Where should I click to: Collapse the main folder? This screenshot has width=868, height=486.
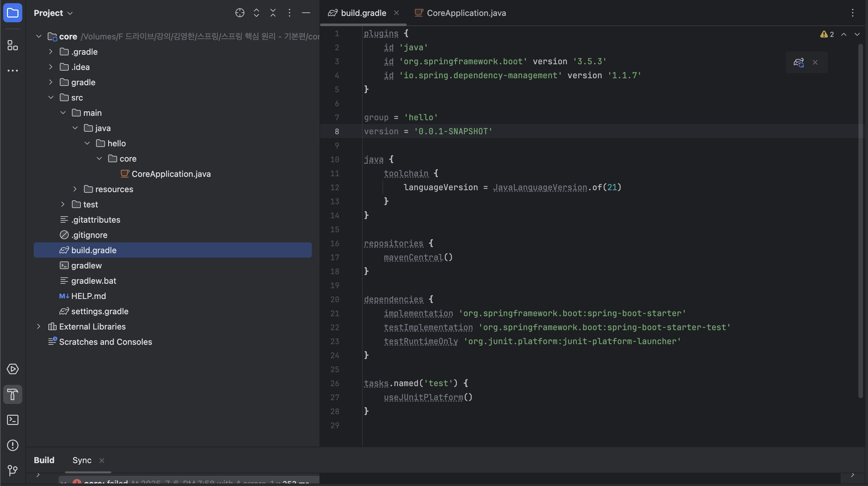click(63, 113)
